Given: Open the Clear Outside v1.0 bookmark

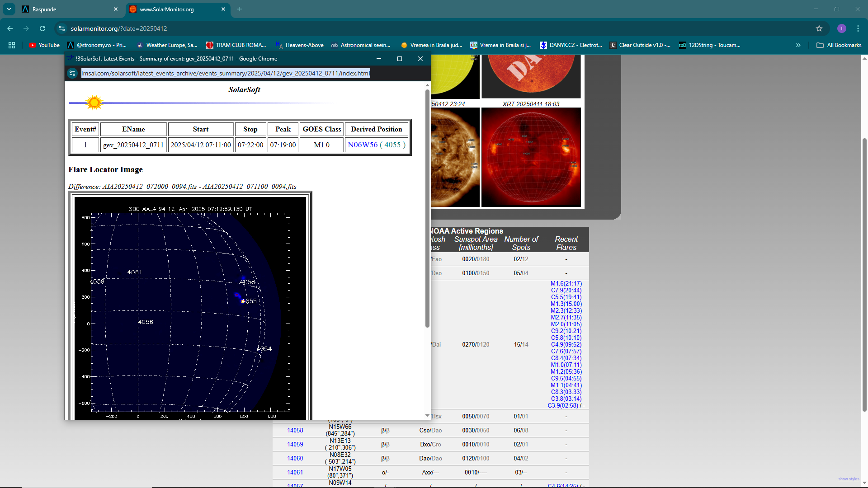Looking at the screenshot, I should (x=640, y=45).
